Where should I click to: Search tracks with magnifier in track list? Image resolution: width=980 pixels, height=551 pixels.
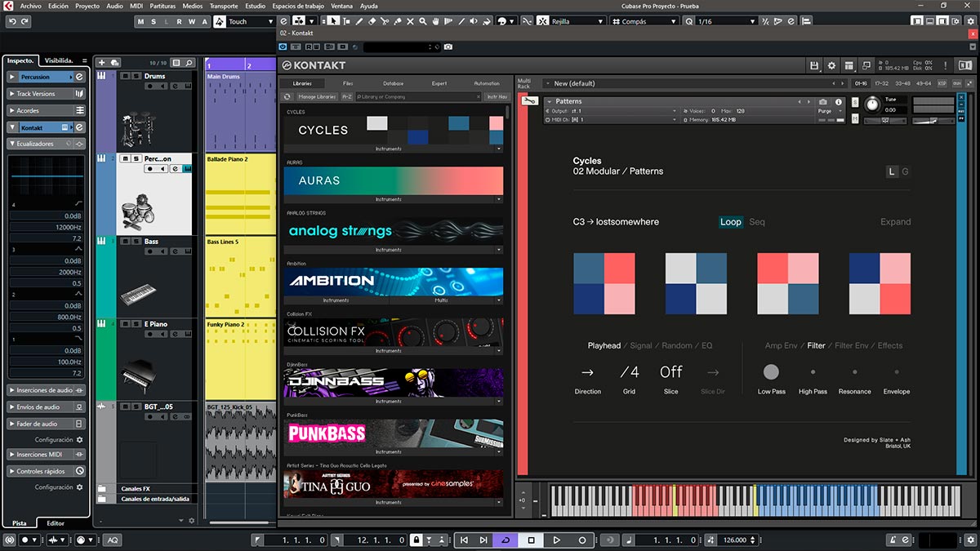(189, 62)
